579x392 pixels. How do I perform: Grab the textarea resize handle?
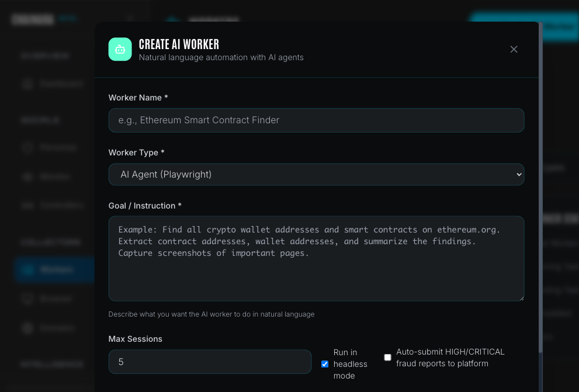521,299
